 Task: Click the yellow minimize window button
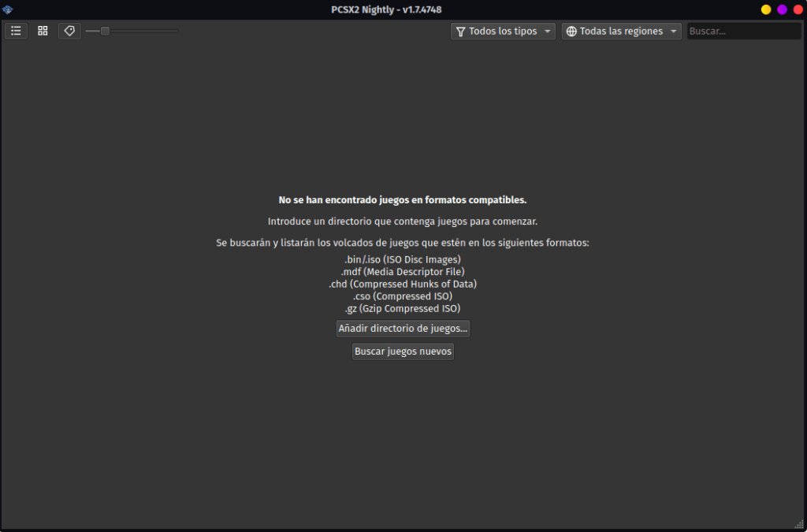[766, 9]
